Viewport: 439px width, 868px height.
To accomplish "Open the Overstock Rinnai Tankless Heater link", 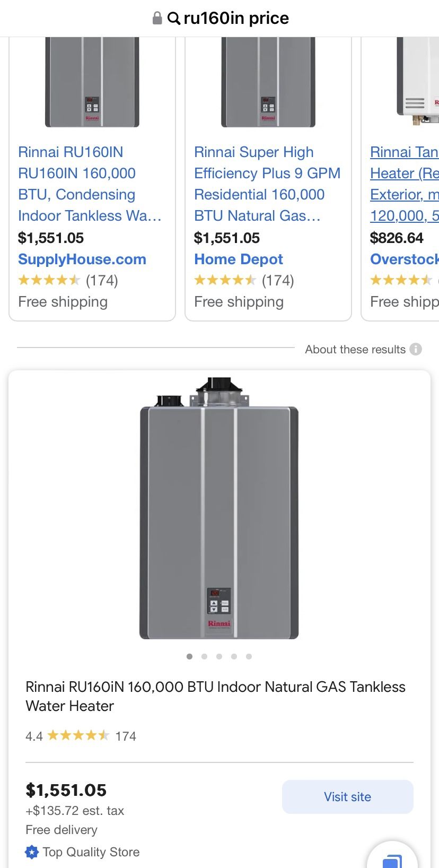I will coord(404,184).
